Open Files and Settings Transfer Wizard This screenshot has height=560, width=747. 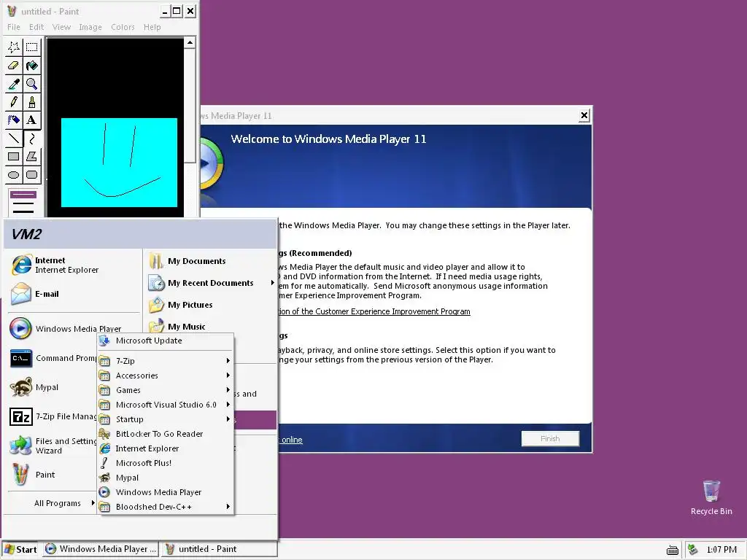point(53,446)
